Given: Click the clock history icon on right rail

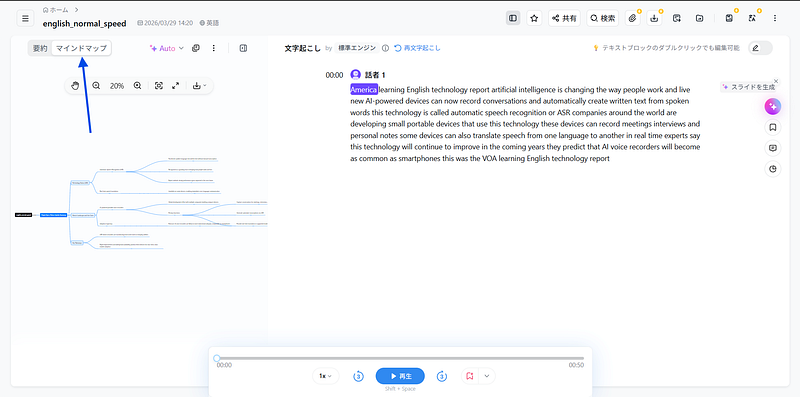Looking at the screenshot, I should click(x=773, y=169).
